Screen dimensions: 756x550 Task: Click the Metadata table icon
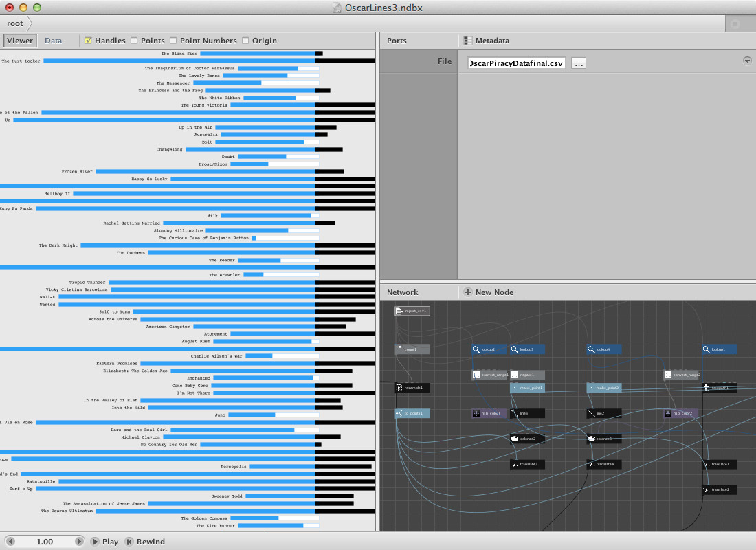(x=467, y=41)
